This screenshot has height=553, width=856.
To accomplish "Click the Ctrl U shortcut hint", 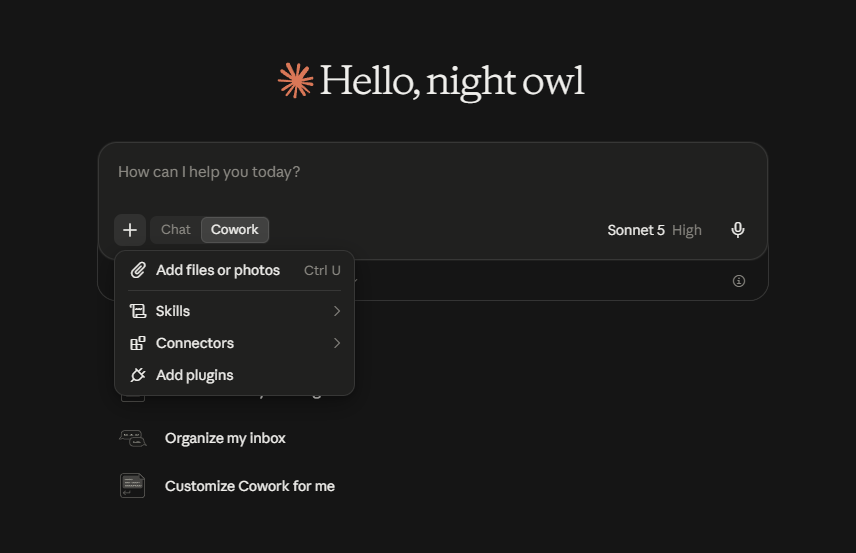I will (x=322, y=270).
